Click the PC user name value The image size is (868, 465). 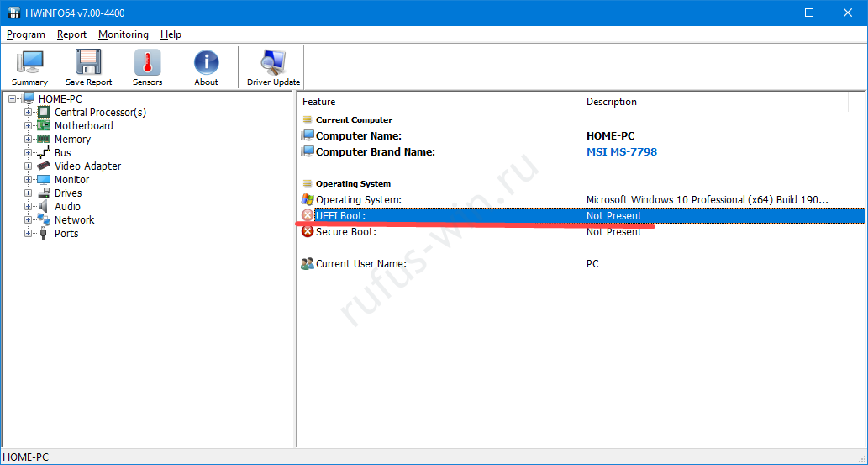[592, 264]
